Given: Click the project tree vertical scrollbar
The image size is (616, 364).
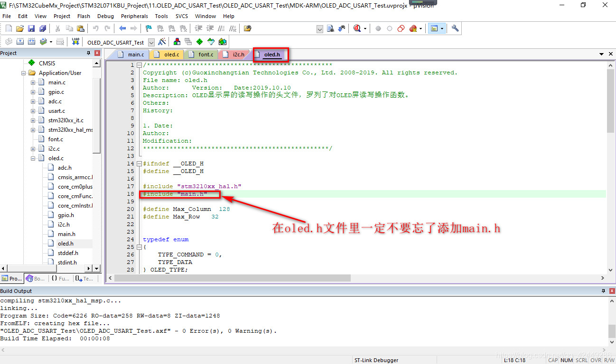Looking at the screenshot, I should click(96, 116).
